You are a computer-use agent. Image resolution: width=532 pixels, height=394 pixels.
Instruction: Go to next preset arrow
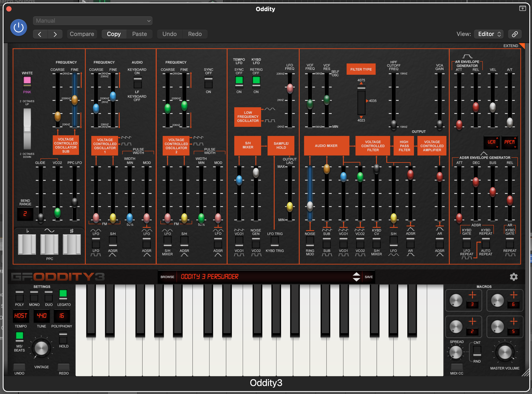coord(55,34)
